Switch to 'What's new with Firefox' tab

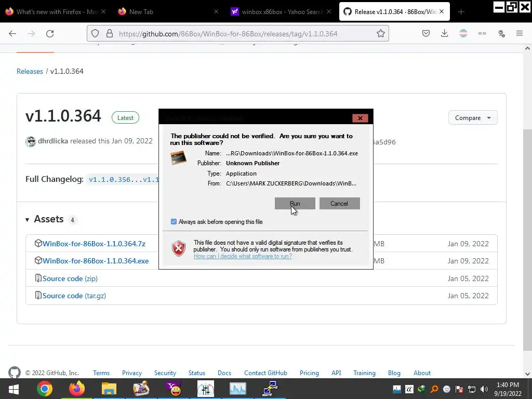point(56,11)
